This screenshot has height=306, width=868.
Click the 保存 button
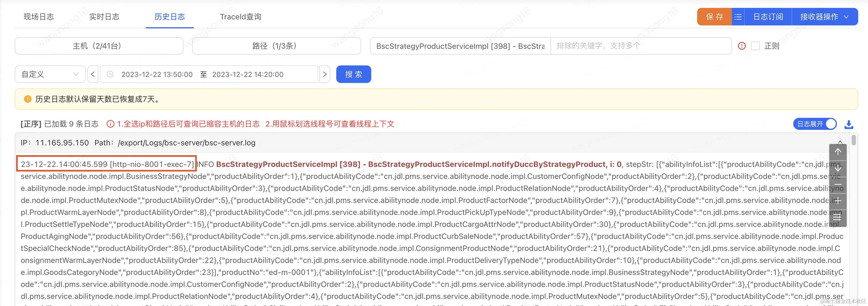[x=714, y=17]
